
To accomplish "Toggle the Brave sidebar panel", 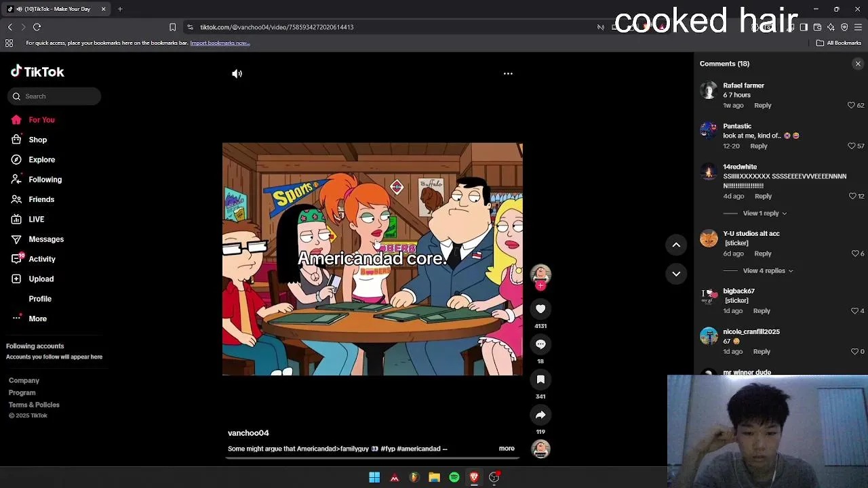I will pos(804,27).
